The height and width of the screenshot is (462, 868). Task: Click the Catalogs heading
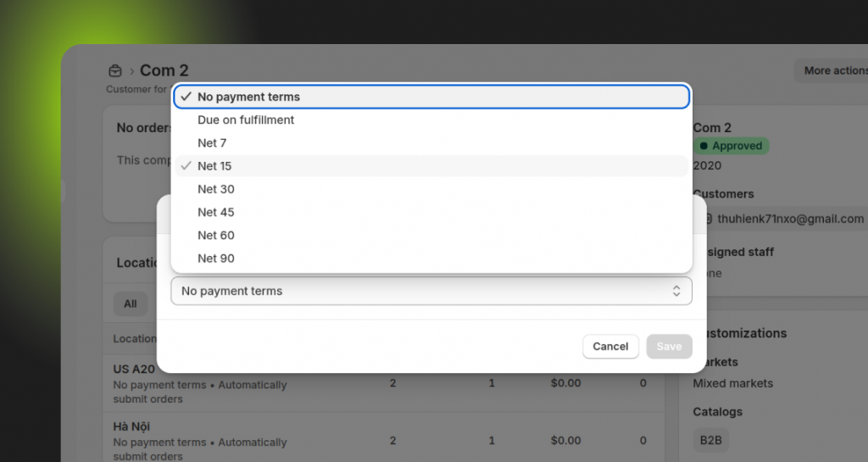(717, 412)
